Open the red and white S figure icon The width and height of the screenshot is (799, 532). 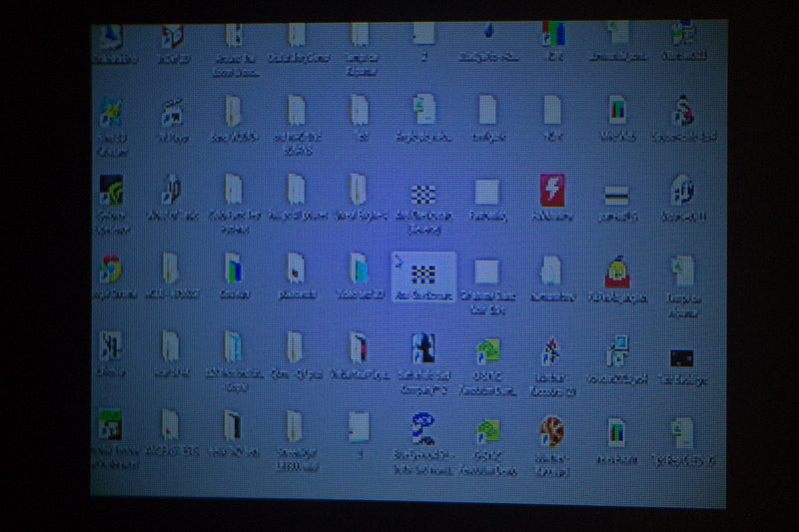click(682, 111)
